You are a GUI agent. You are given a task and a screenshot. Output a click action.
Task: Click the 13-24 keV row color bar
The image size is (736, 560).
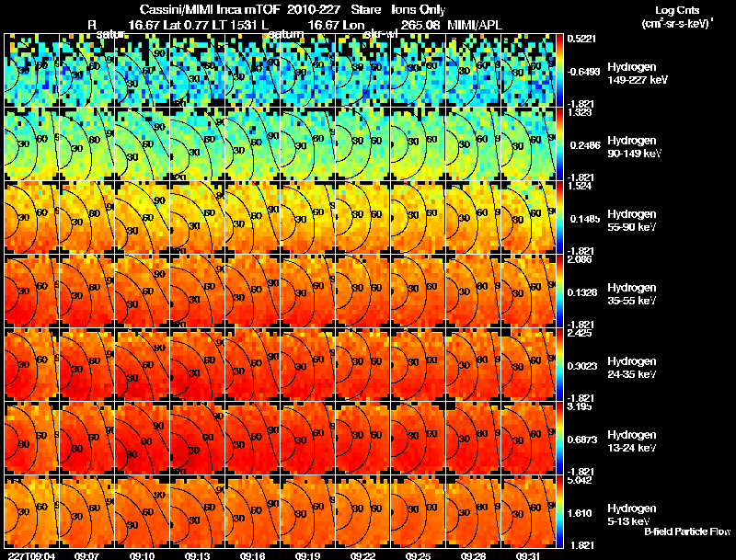(x=559, y=439)
